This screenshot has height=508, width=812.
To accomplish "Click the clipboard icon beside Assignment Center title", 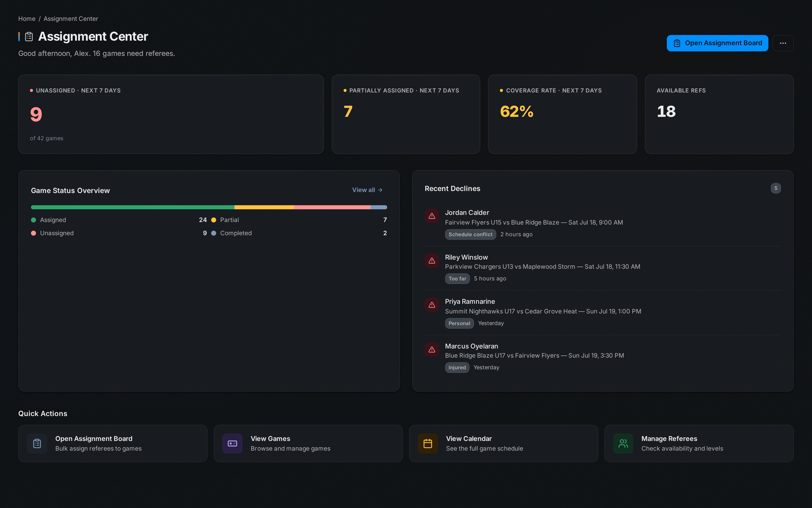I will tap(29, 37).
